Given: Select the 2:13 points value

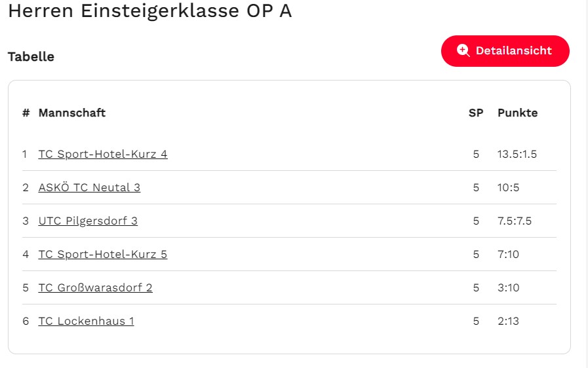Looking at the screenshot, I should point(508,321).
